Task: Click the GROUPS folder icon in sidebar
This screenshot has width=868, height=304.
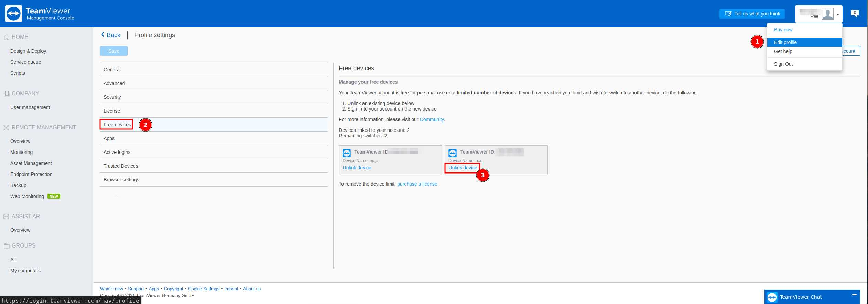Action: [x=7, y=246]
